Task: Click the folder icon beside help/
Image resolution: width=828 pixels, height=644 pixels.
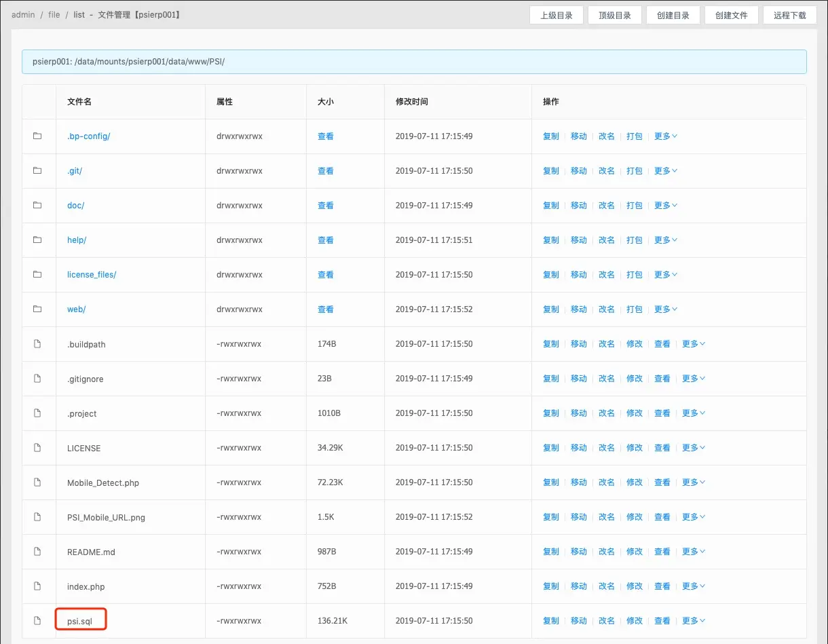Action: [37, 240]
